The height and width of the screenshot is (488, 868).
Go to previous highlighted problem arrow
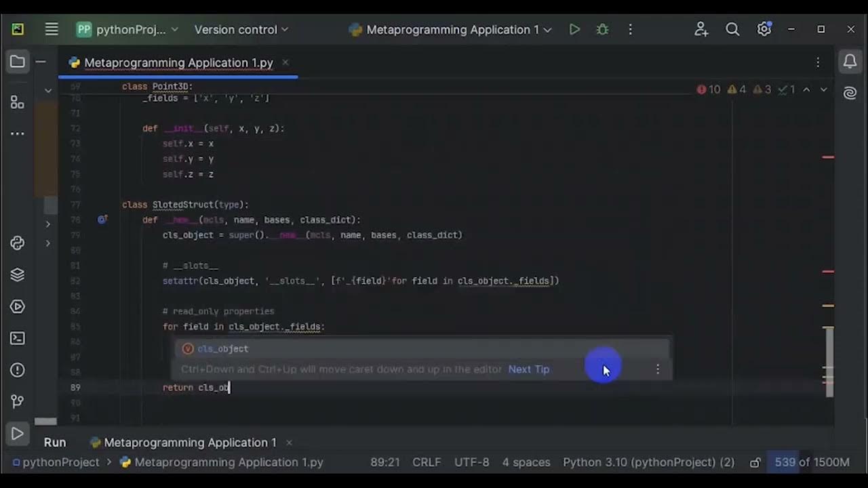point(806,89)
